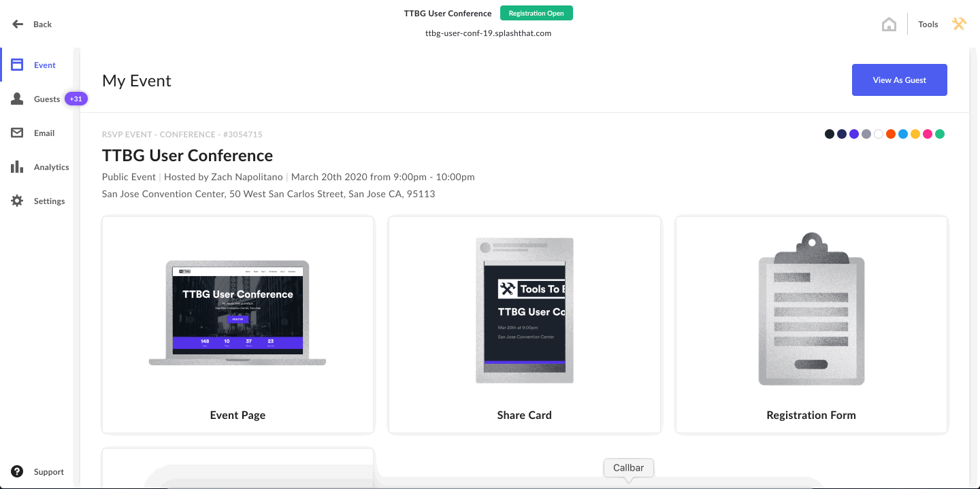Select the yellow color swatch
Viewport: 980px width, 489px height.
tap(915, 134)
